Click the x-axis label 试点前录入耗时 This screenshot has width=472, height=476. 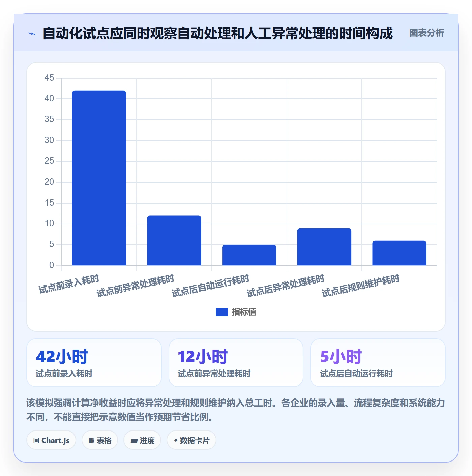pos(69,284)
